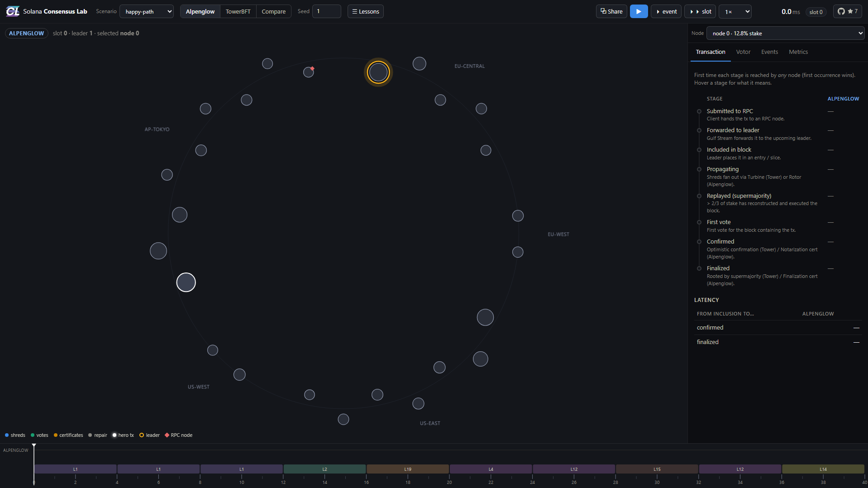Open the GitHub stars link
Viewport: 868px width, 488px height.
848,11
